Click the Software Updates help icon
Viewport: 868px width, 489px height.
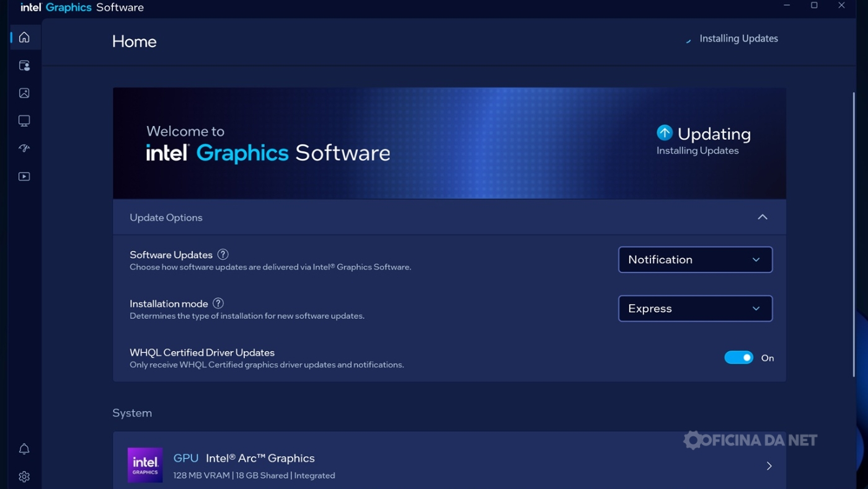pos(223,254)
